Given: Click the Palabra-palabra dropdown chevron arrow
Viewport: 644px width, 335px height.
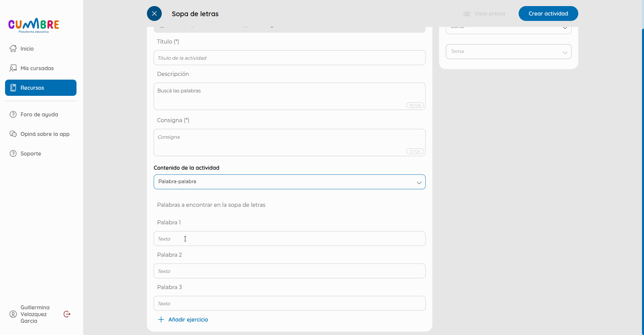Looking at the screenshot, I should pyautogui.click(x=419, y=183).
